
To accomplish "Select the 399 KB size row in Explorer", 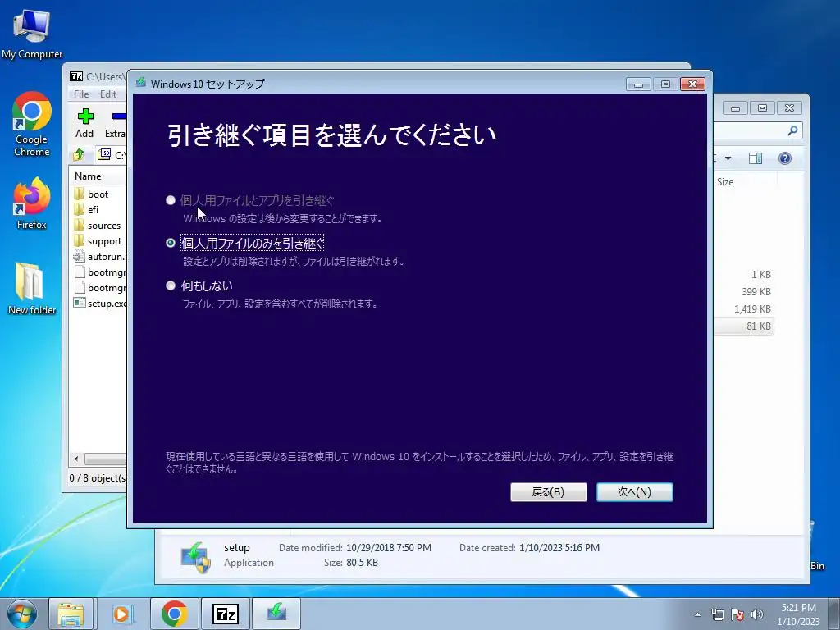I will point(756,291).
